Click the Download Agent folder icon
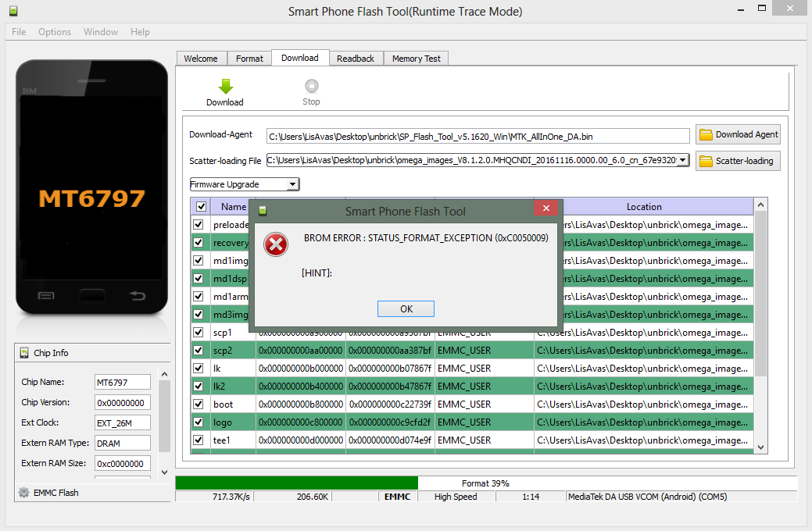The height and width of the screenshot is (531, 812). 706,134
